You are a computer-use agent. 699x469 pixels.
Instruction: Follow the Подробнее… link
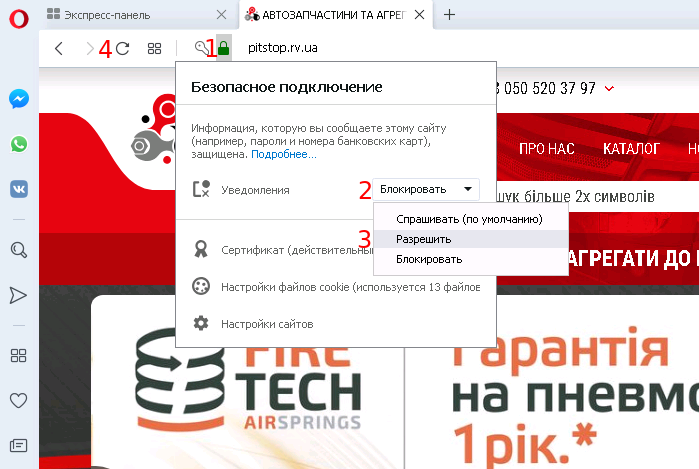(x=284, y=154)
